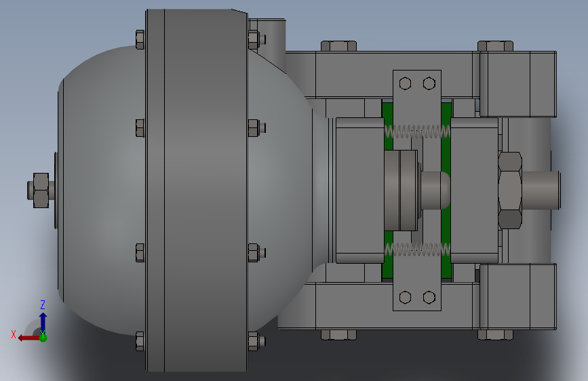Select the topmost flange bolt on the drum's left side

click(x=140, y=40)
